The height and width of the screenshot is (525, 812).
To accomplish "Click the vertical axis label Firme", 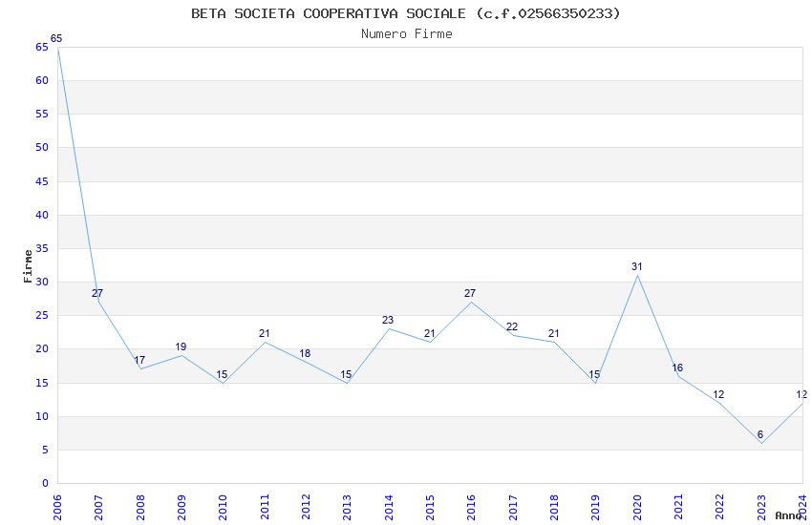I will [x=28, y=266].
